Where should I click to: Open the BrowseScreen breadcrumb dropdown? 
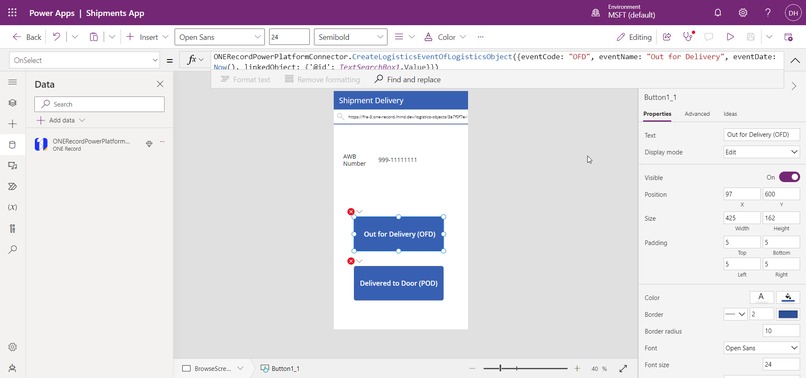point(240,369)
